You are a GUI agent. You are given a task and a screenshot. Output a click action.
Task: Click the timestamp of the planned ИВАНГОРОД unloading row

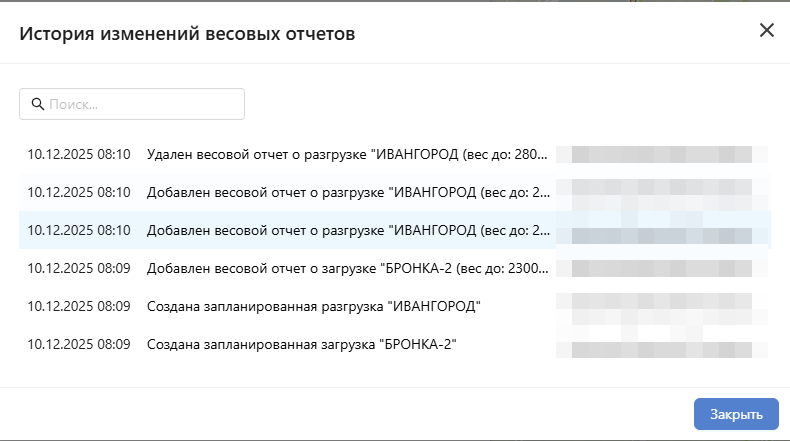point(79,306)
